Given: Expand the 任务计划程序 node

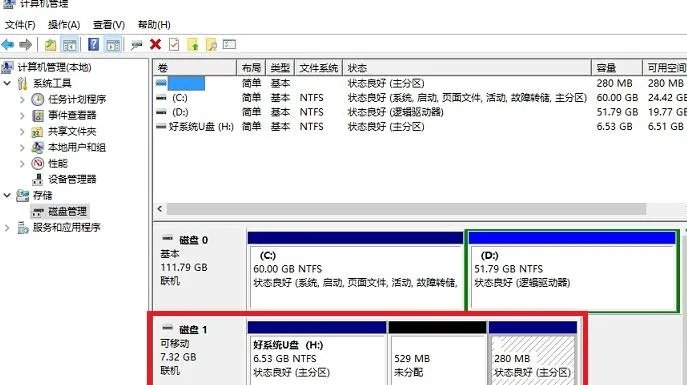Looking at the screenshot, I should click(22, 99).
